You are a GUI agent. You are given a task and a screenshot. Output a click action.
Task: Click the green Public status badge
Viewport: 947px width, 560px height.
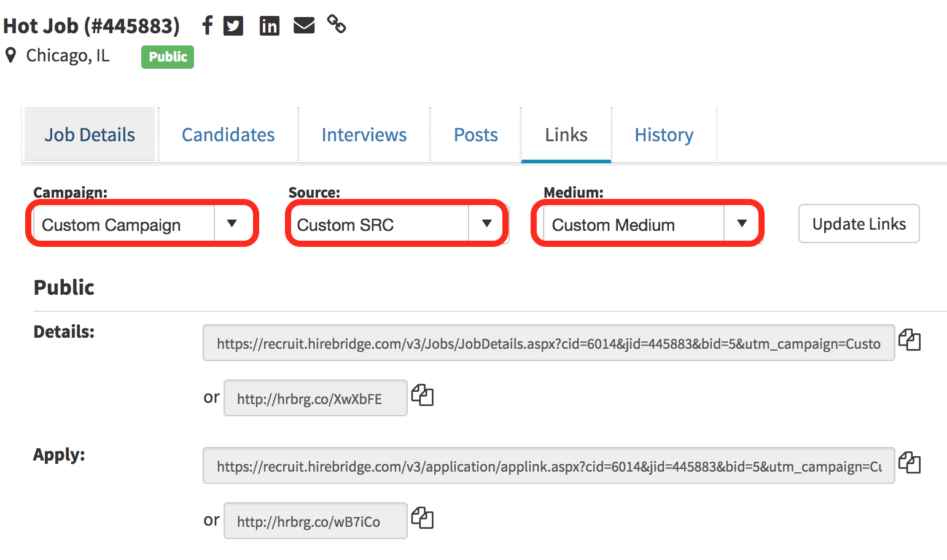[x=167, y=56]
